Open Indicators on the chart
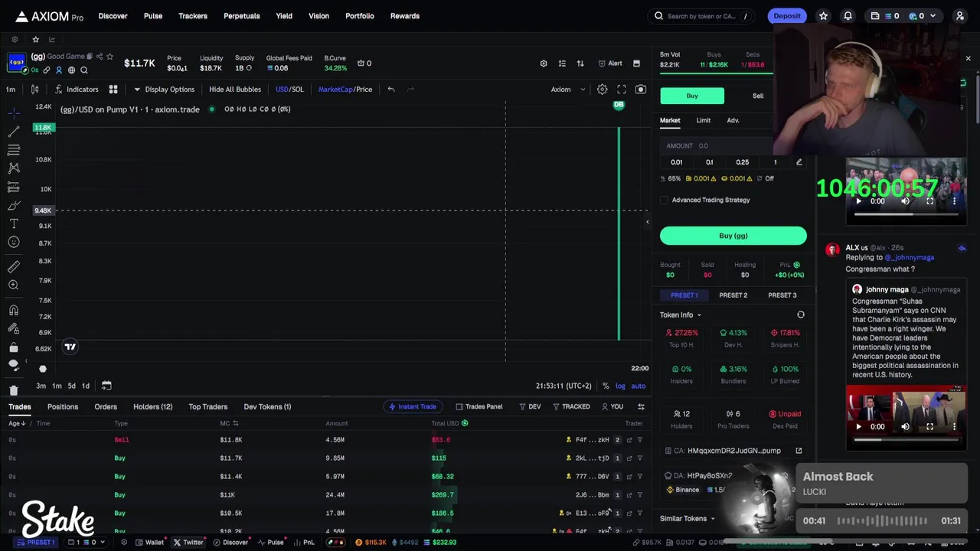The width and height of the screenshot is (980, 551). click(77, 90)
